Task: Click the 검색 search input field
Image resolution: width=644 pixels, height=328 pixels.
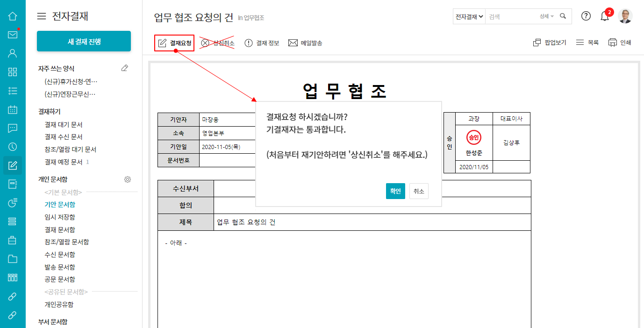Action: (x=511, y=16)
